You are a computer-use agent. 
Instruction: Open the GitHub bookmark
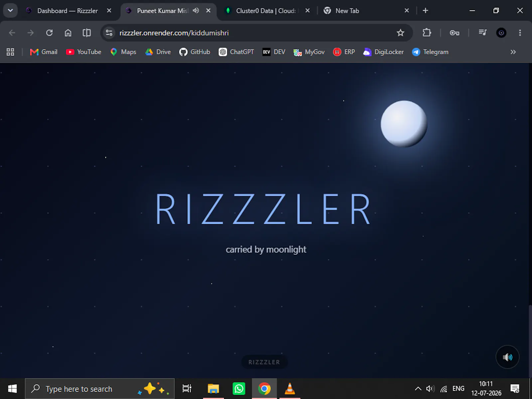[195, 52]
